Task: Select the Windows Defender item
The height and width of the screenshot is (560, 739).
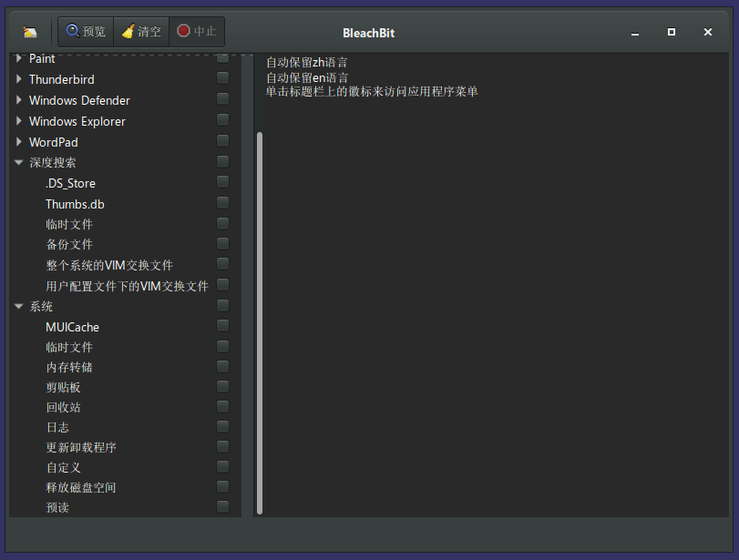Action: [79, 100]
